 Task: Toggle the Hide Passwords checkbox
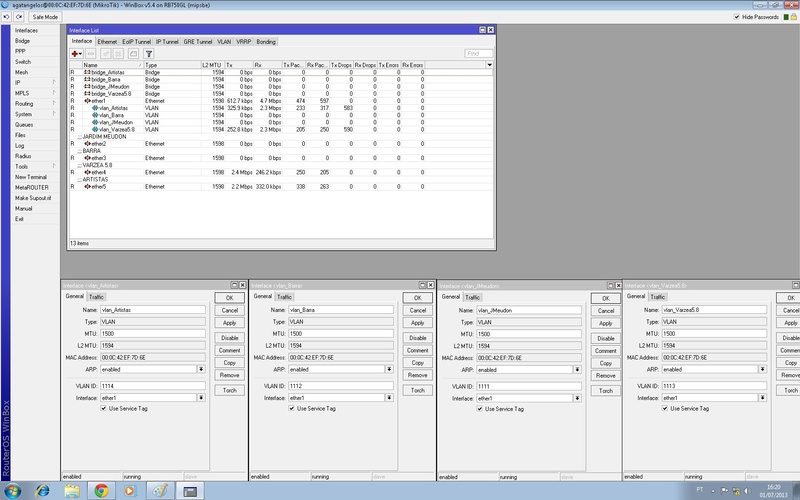pos(737,17)
